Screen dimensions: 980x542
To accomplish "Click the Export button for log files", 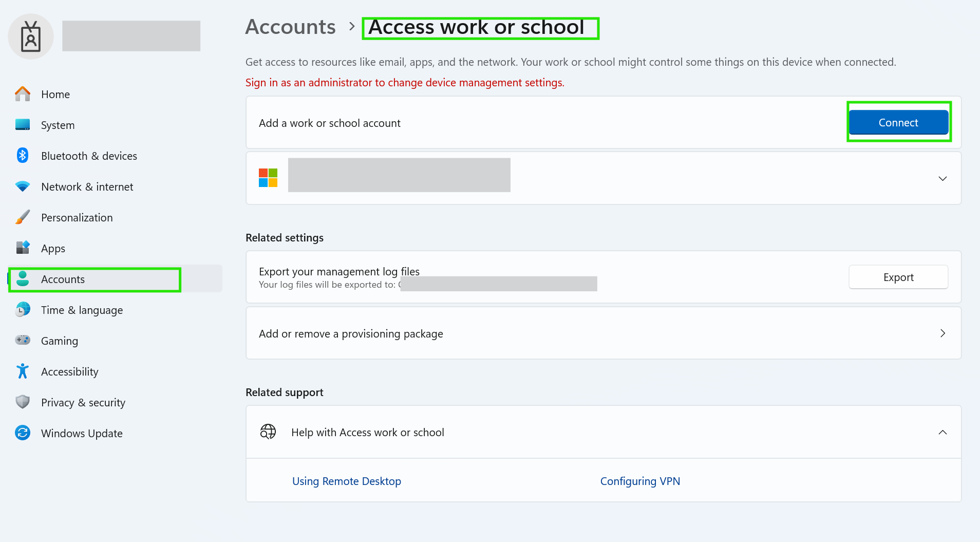I will point(898,277).
